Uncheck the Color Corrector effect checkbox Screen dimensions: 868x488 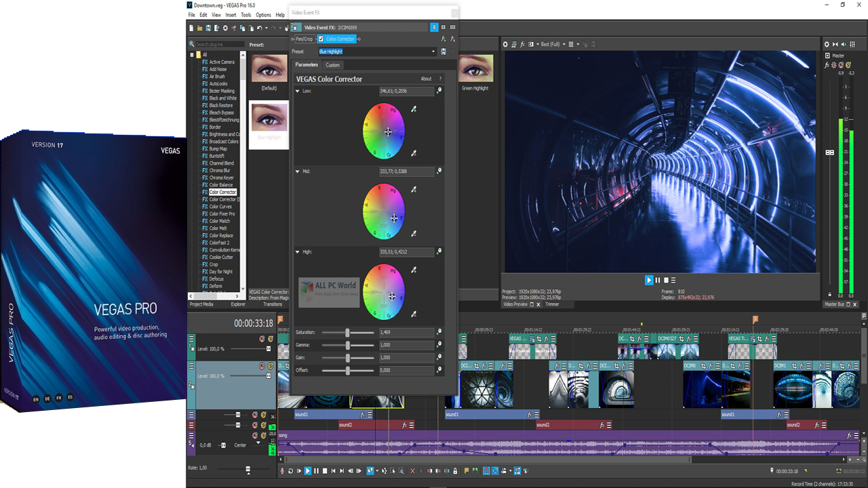pyautogui.click(x=321, y=39)
